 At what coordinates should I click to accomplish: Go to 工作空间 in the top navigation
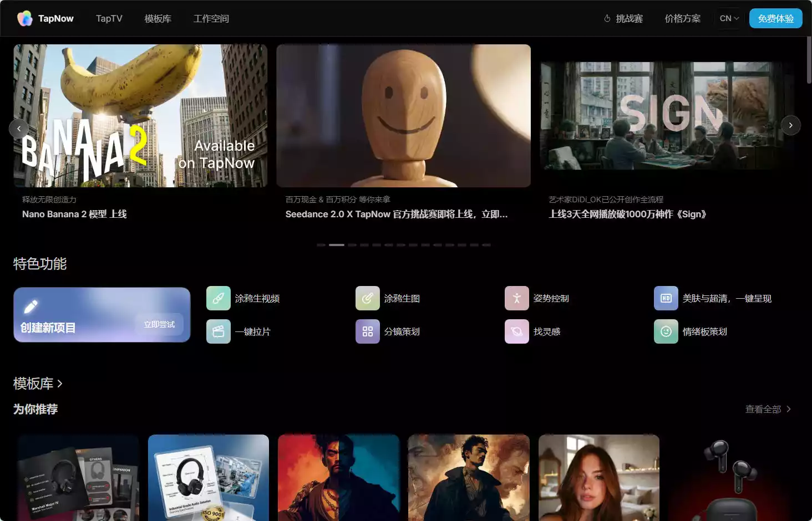click(x=211, y=18)
